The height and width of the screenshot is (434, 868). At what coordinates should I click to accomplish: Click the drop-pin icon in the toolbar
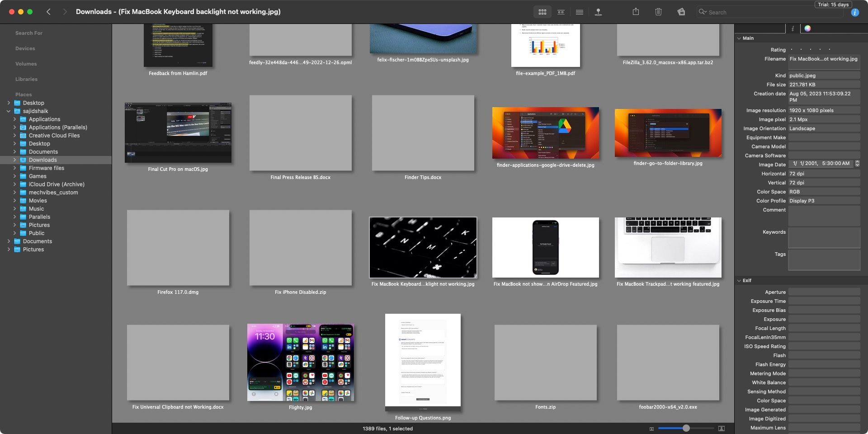[x=599, y=12]
